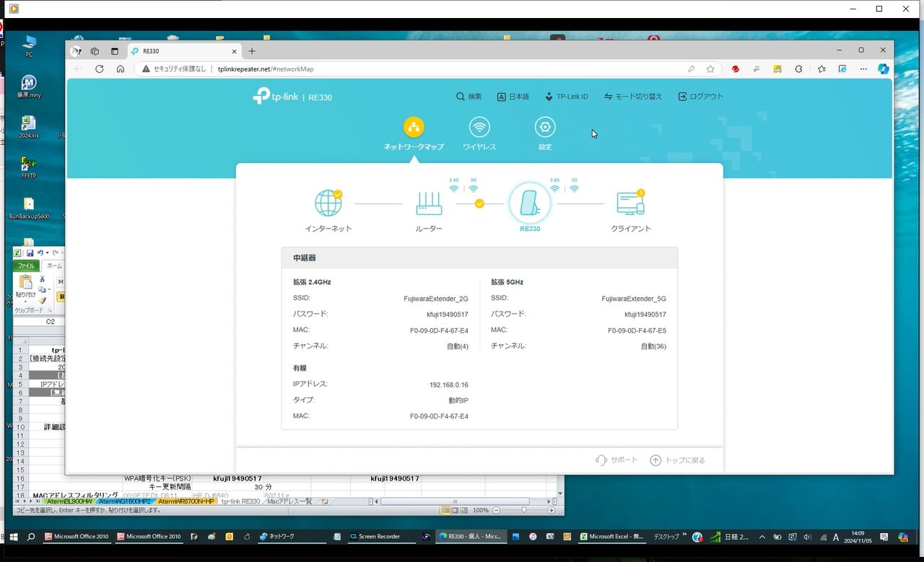Open the taskbar Search icon
Screen dimensions: 924x562
[x=31, y=537]
